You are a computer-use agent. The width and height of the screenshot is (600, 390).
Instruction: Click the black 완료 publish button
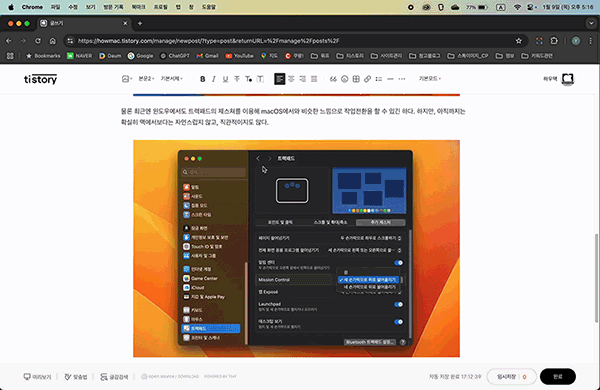point(558,377)
